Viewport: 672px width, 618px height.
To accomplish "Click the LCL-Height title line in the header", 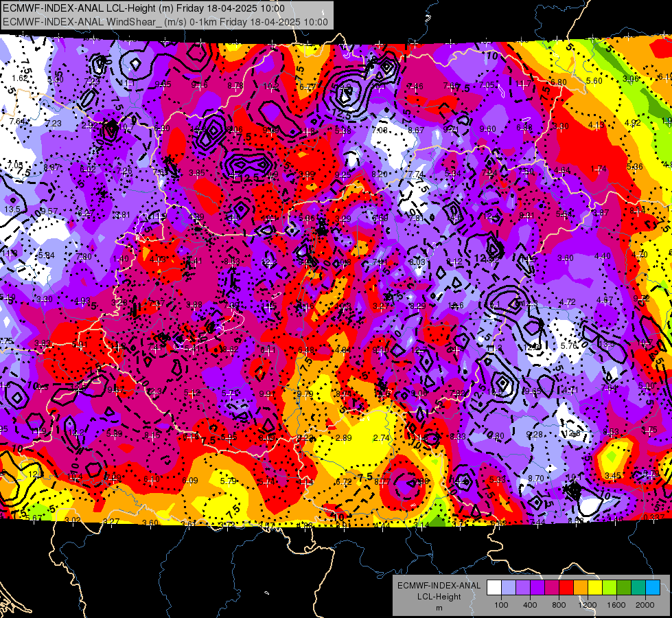I will click(143, 8).
